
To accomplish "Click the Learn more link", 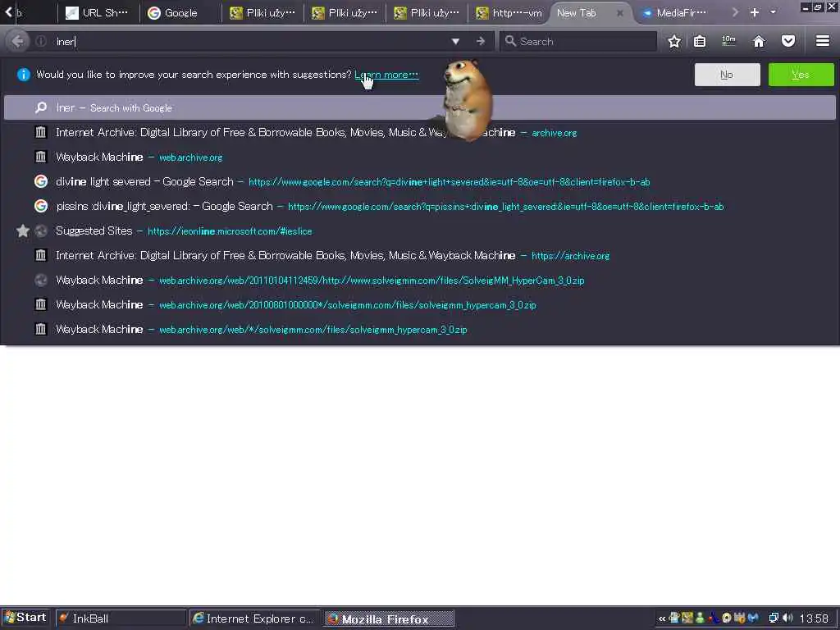I will tap(386, 75).
